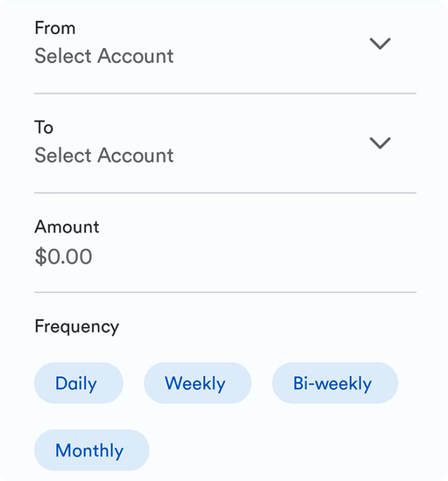Tap Select Account placeholder under From
448x481 pixels.
tap(104, 56)
